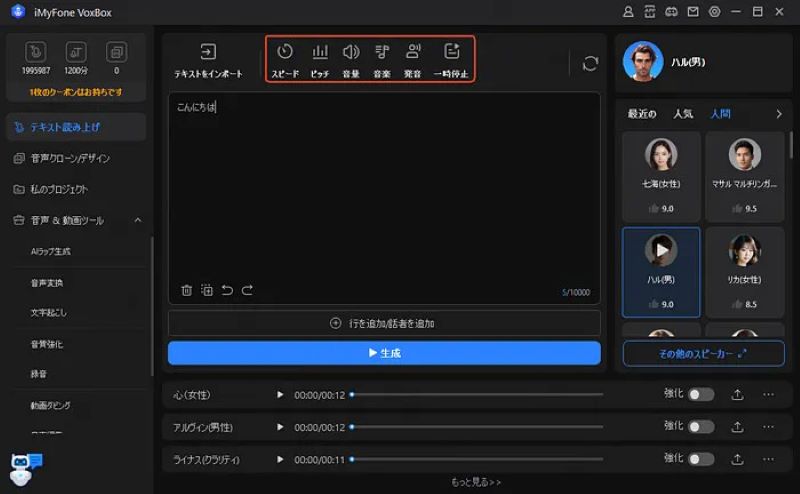Click the add-block icon next to trash
The image size is (800, 494).
click(x=207, y=290)
